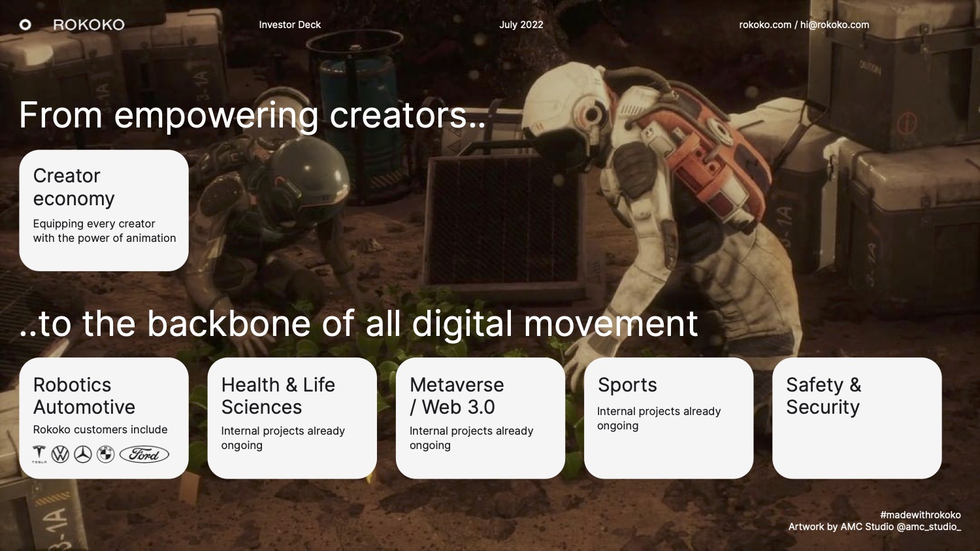Viewport: 980px width, 551px height.
Task: Click the hi@rokoko.com email address
Action: tap(834, 25)
